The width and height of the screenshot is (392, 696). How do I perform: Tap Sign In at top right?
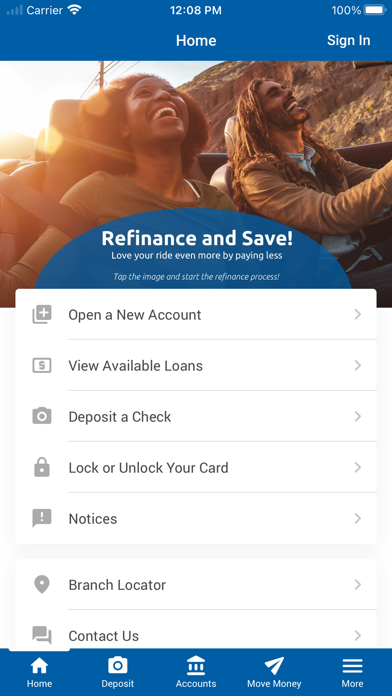click(348, 40)
